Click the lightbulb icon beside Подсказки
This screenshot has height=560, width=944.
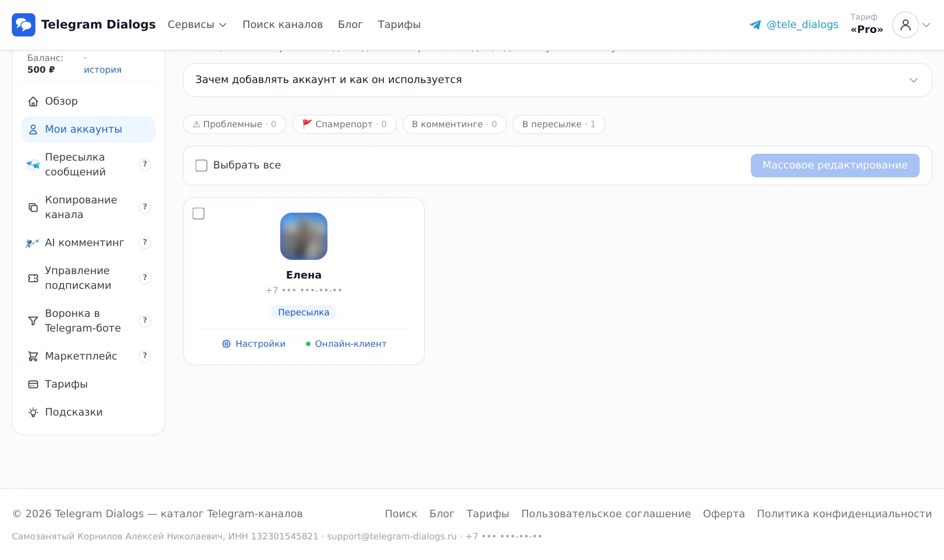click(33, 413)
